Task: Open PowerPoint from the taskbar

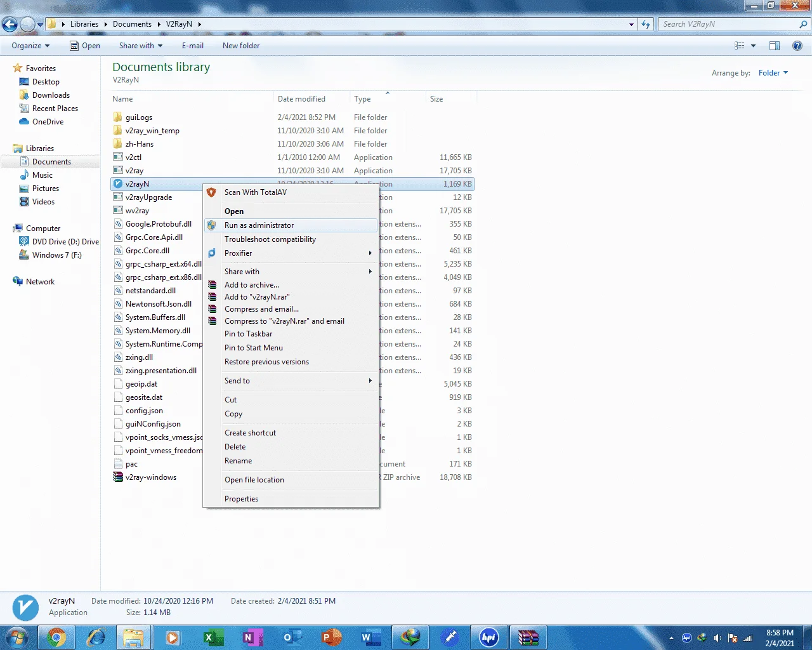Action: (x=331, y=637)
